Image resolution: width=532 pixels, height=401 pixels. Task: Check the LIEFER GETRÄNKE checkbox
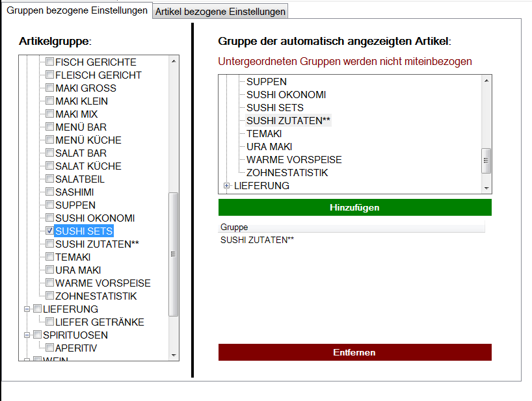click(x=50, y=322)
